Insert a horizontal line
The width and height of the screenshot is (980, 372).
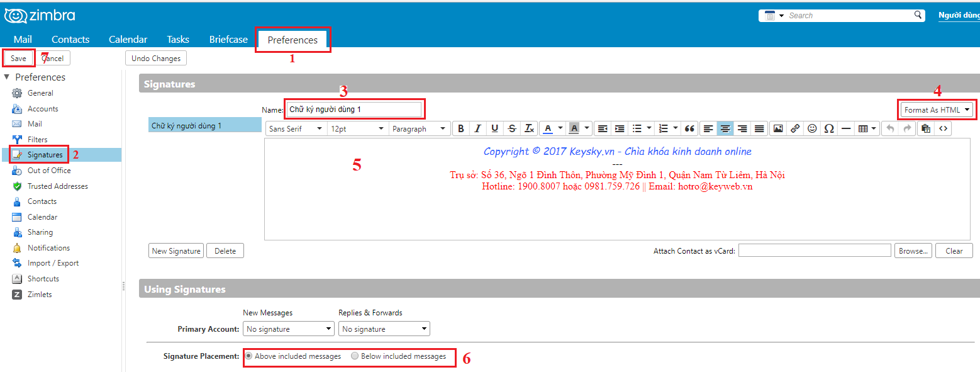click(846, 128)
